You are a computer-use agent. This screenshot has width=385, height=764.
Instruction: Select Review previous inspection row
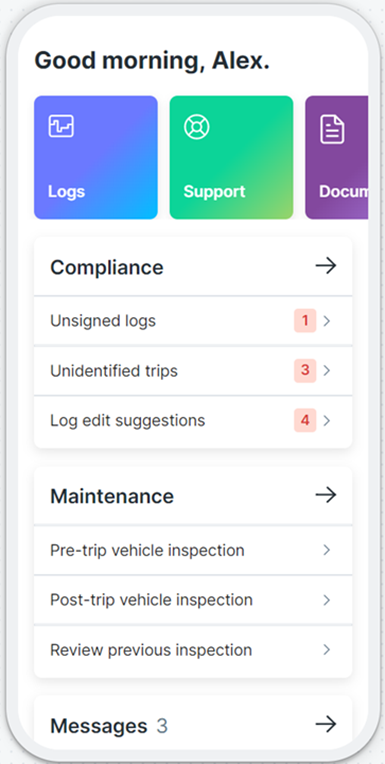pyautogui.click(x=193, y=650)
